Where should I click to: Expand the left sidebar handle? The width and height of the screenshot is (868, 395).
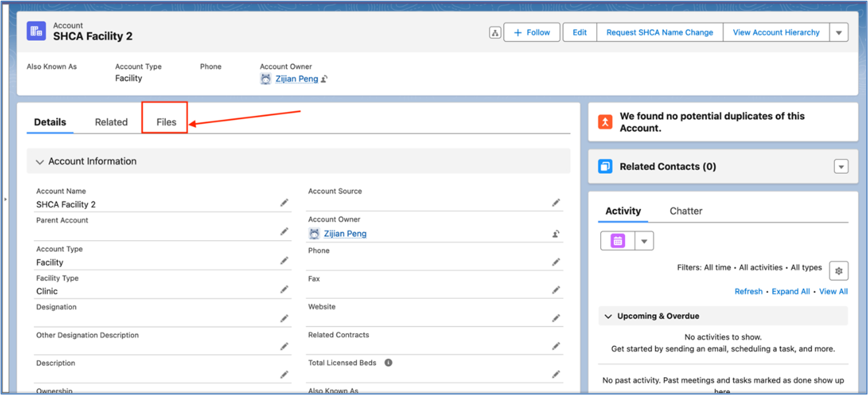point(5,199)
